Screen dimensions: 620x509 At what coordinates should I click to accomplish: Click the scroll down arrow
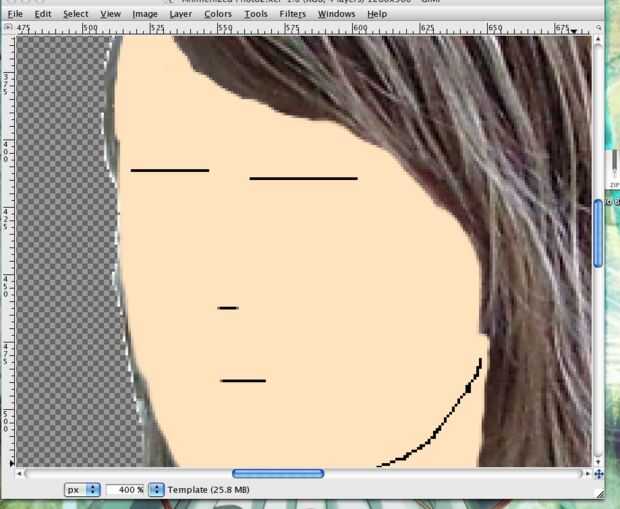click(x=598, y=462)
